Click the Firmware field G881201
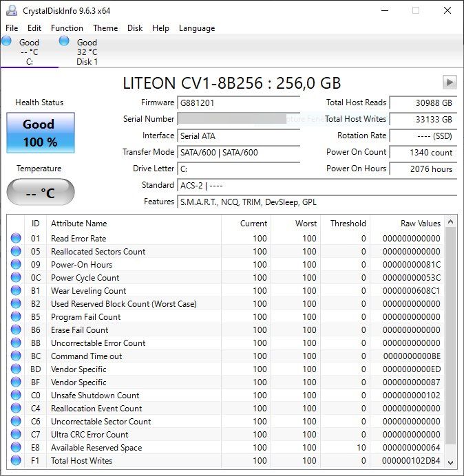 click(x=238, y=102)
